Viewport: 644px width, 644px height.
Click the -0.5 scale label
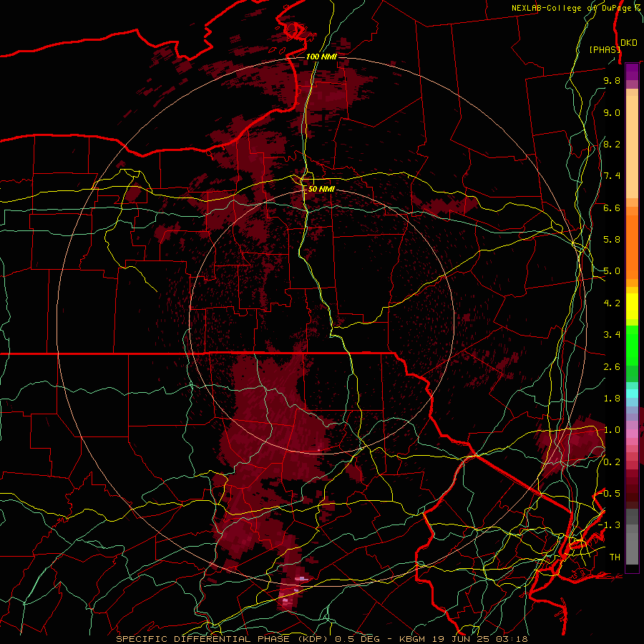pos(610,494)
